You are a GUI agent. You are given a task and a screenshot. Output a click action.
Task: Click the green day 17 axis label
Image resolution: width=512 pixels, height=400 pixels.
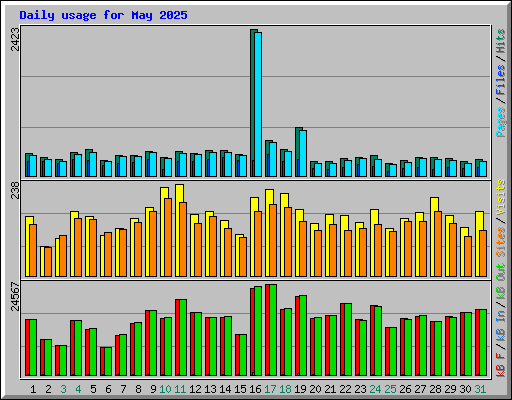(270, 389)
